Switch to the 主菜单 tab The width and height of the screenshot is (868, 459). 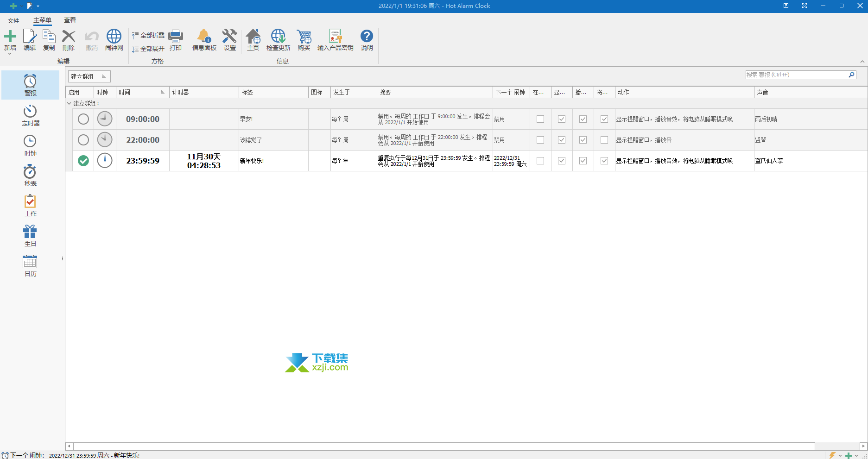(x=42, y=20)
